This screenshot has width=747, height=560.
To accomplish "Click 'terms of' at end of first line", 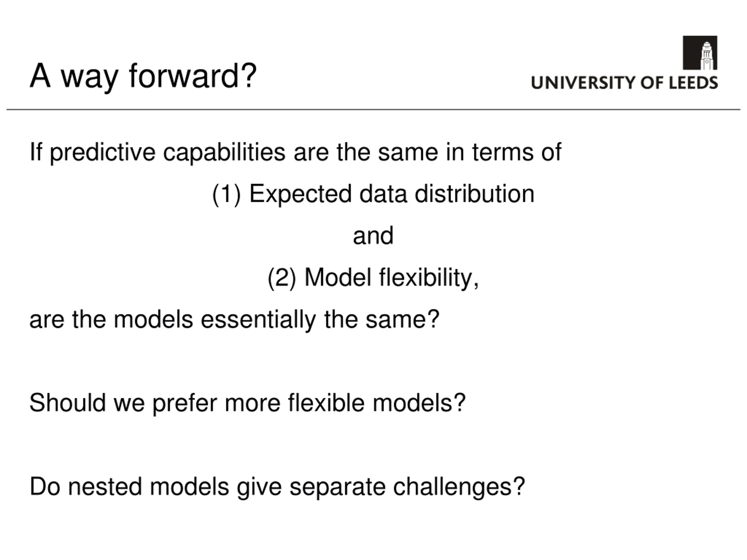I will click(517, 152).
